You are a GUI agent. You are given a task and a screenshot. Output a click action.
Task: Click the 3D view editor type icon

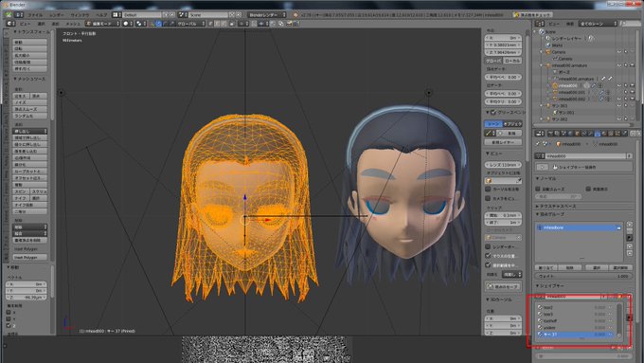pos(10,24)
